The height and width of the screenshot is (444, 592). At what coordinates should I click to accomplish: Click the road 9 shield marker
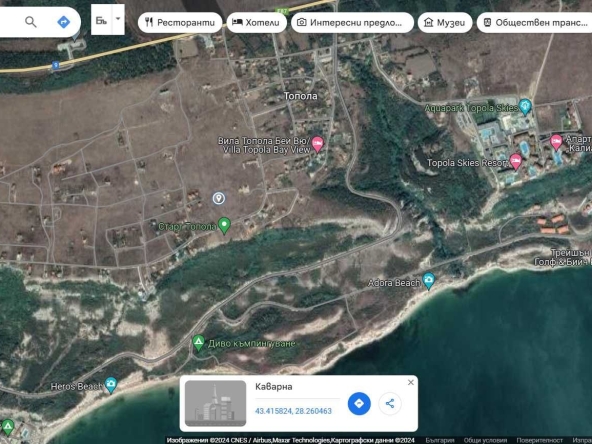56,66
